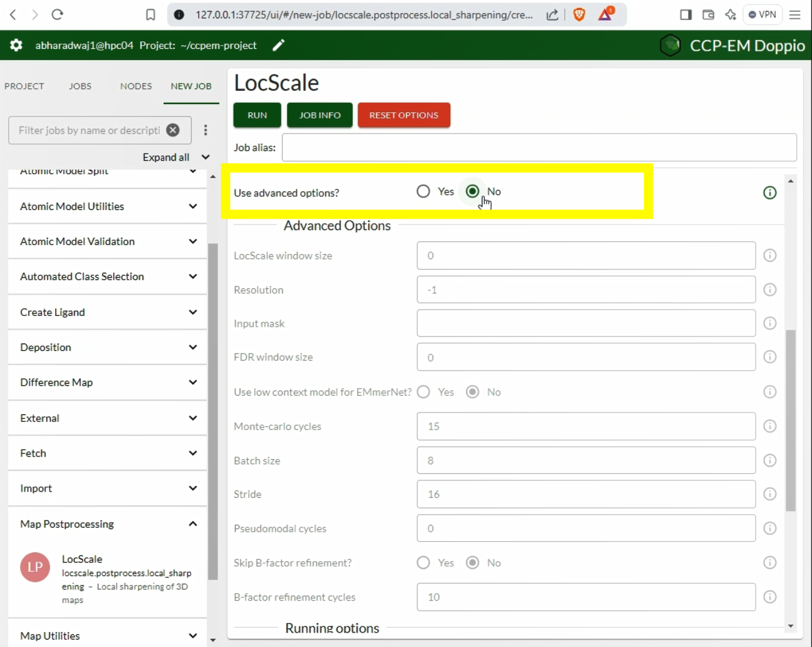This screenshot has height=647, width=812.
Task: Select Yes for low context EMmerNet model
Action: coord(424,392)
